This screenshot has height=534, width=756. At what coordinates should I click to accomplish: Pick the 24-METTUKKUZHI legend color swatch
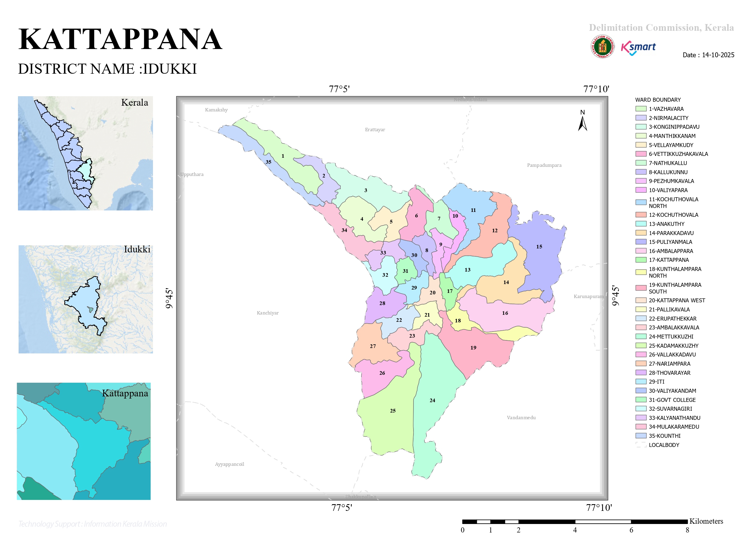click(641, 337)
